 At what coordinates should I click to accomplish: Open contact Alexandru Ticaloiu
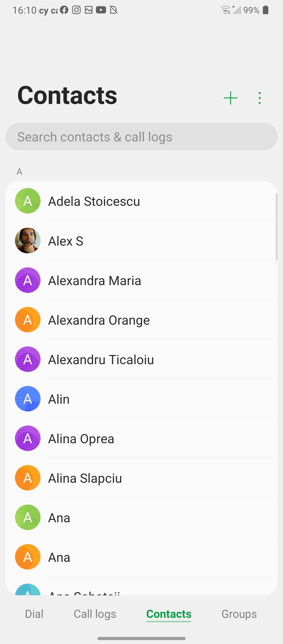point(101,359)
